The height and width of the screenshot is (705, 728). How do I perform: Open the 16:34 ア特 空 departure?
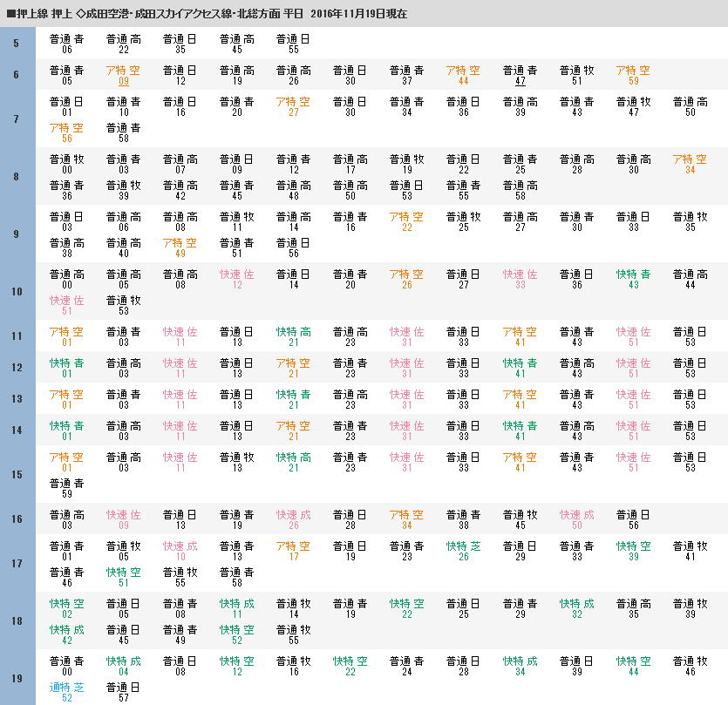pyautogui.click(x=406, y=520)
